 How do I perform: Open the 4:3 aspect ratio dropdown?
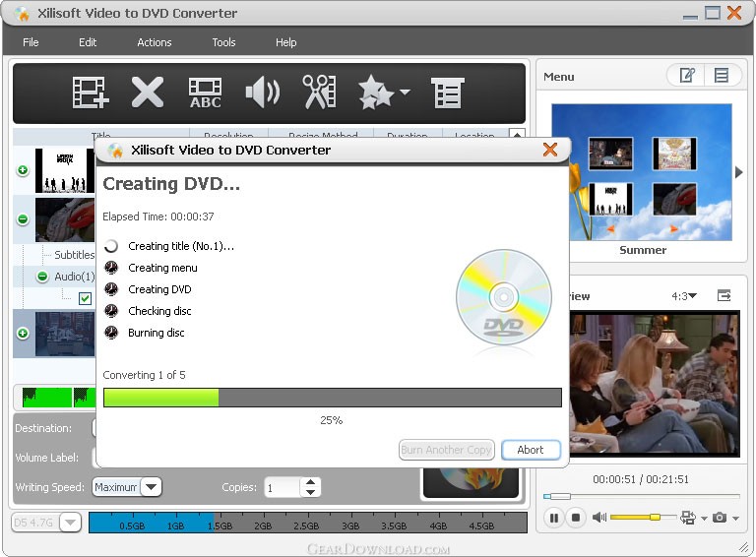coord(684,296)
